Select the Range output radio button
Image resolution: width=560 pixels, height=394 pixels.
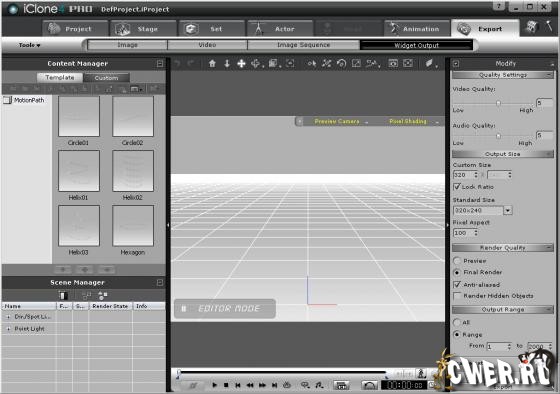tap(457, 335)
